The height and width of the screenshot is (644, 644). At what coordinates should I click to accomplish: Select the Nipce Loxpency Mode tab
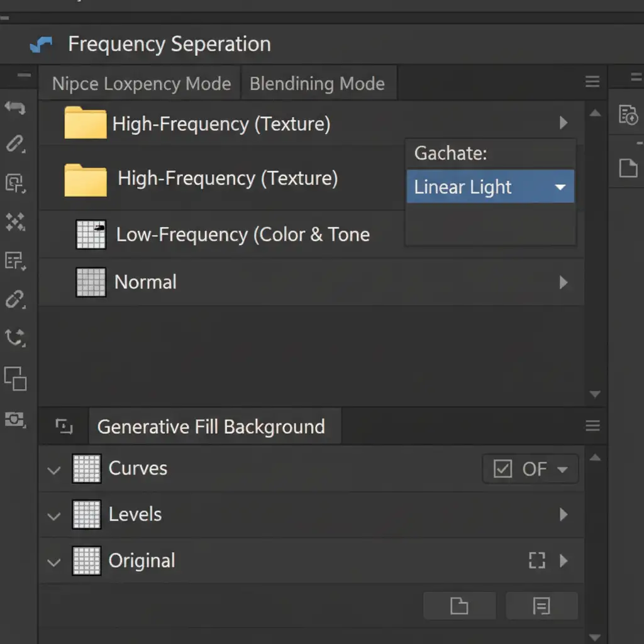(x=141, y=84)
